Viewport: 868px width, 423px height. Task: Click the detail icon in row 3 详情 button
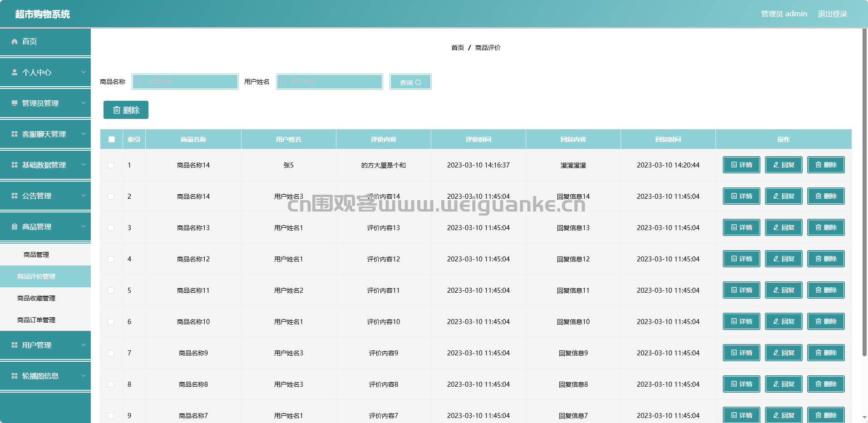734,227
